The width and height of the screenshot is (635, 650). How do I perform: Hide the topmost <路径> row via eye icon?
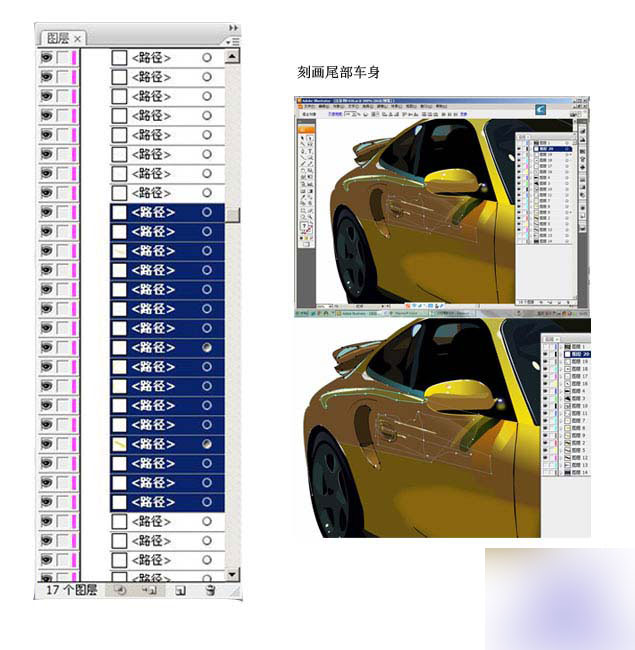point(46,57)
